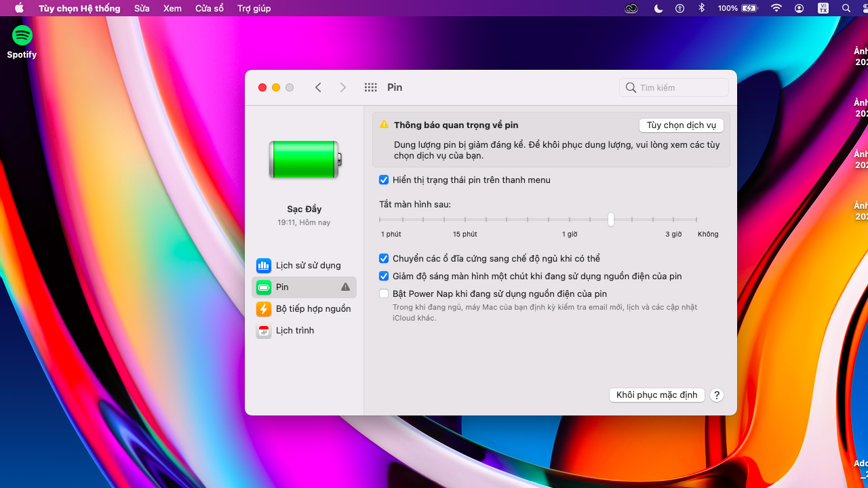Click the Bộ tiếp hợp nguồn lightning icon

coord(264,309)
